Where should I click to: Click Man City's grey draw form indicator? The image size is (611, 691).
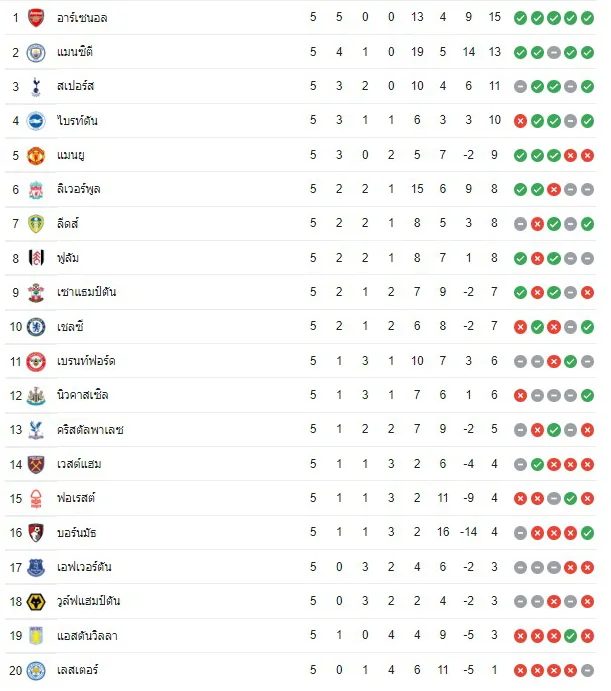click(554, 52)
